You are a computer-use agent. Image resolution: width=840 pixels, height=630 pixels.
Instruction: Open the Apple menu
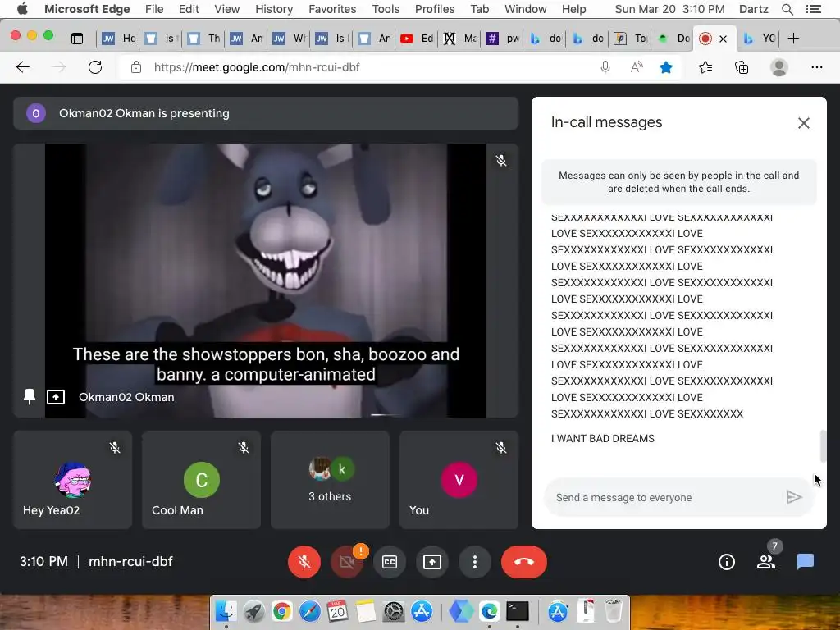click(22, 9)
